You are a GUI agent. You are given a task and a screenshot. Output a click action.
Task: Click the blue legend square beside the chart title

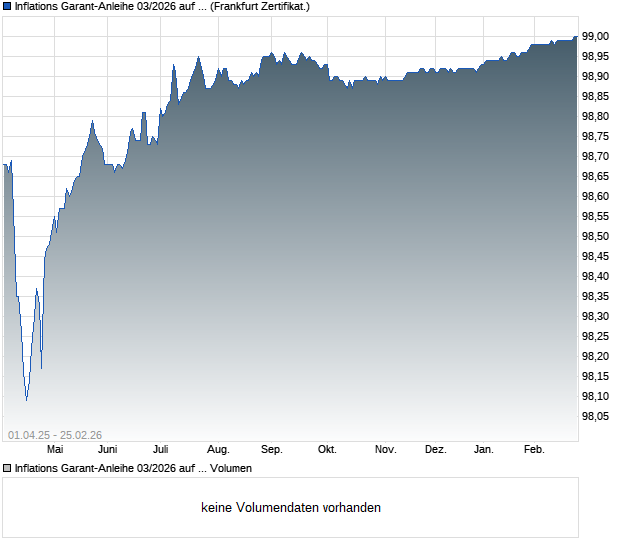(x=7, y=6)
